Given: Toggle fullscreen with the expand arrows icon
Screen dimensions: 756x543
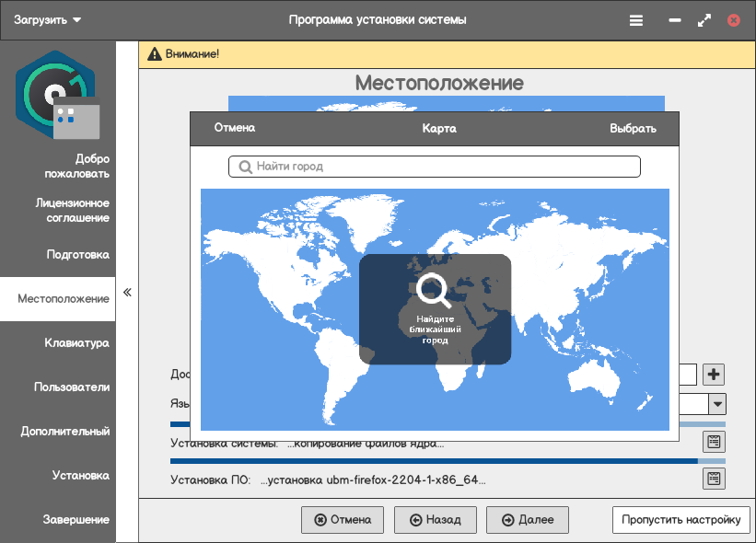Looking at the screenshot, I should [x=704, y=20].
